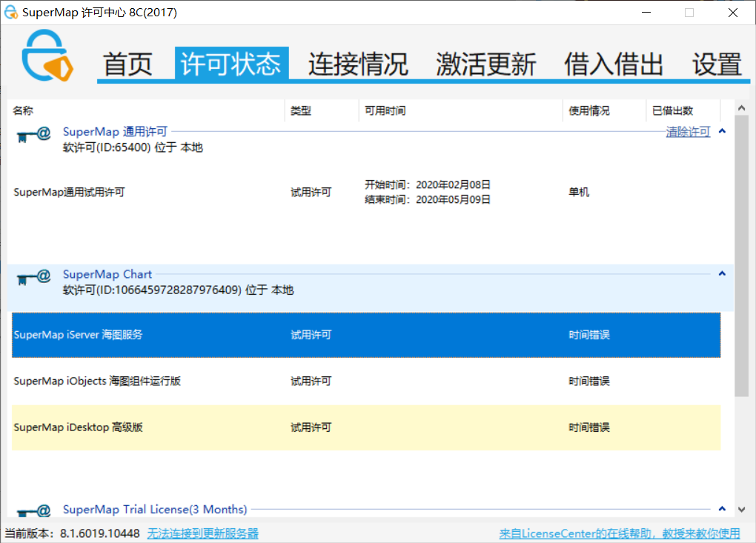Collapse the SuperMap Chart group
Viewport: 756px width, 543px height.
pyautogui.click(x=722, y=273)
